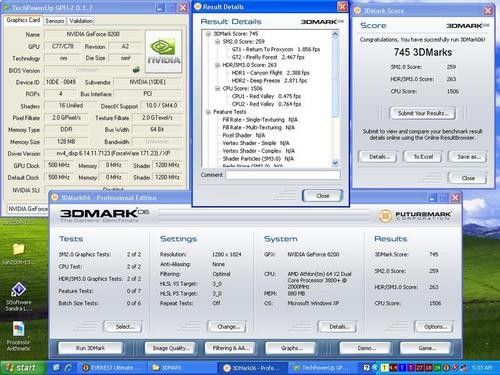Click Options button under Results
Image resolution: width=500 pixels, height=375 pixels.
[x=434, y=327]
